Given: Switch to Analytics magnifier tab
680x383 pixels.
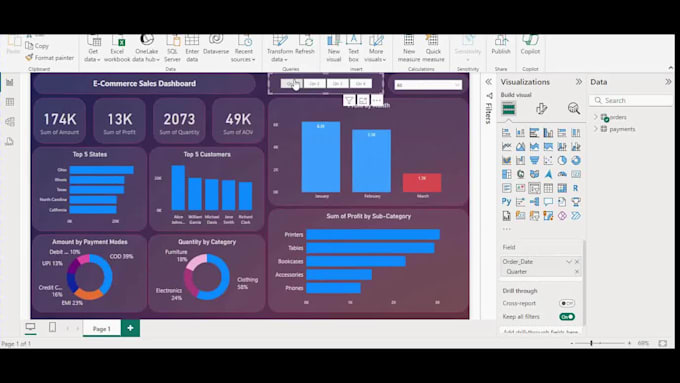Looking at the screenshot, I should [574, 108].
